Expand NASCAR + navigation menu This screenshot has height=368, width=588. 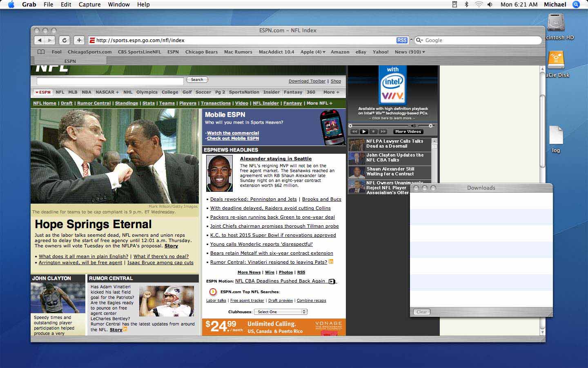coord(107,92)
